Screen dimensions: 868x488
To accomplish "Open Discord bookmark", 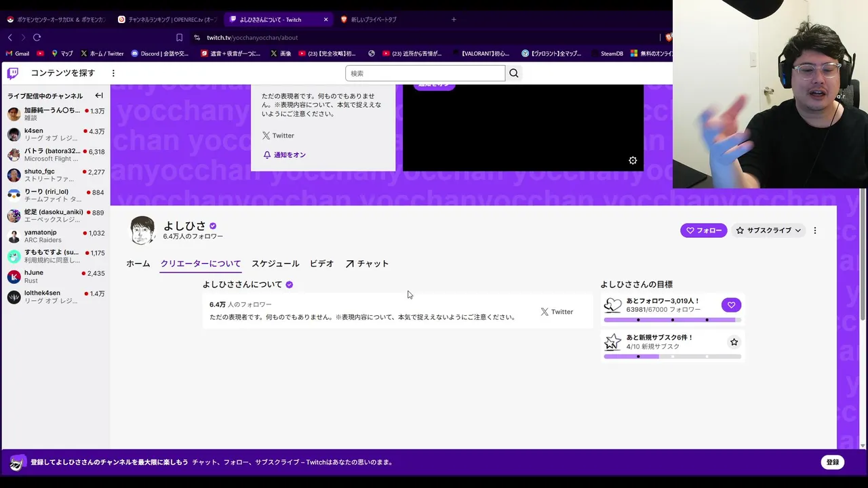I will tap(160, 54).
